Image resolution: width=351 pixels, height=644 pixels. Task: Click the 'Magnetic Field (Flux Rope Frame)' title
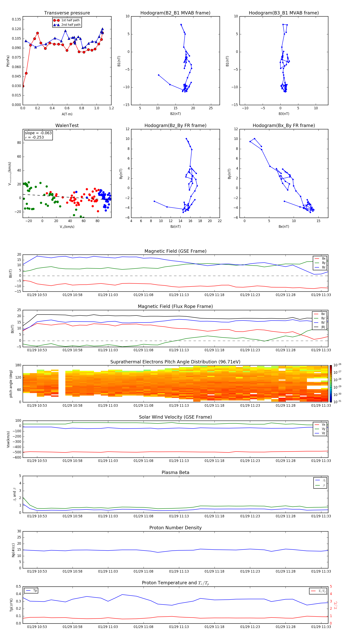pyautogui.click(x=175, y=306)
